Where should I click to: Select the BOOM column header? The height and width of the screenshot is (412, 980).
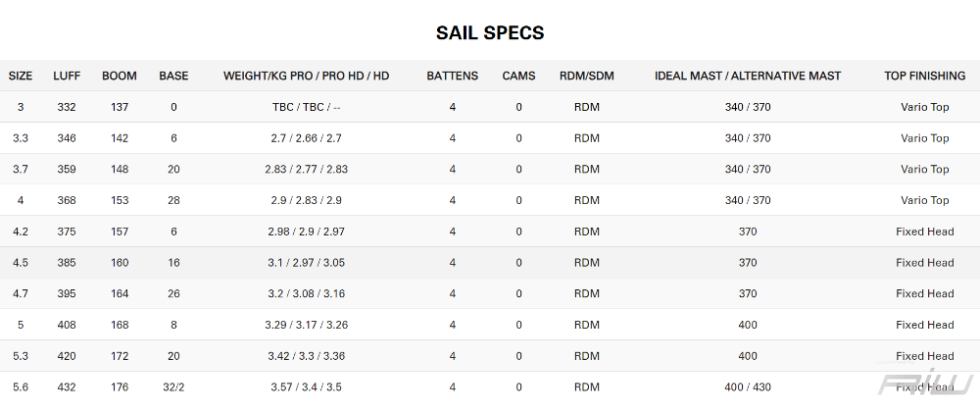click(120, 76)
